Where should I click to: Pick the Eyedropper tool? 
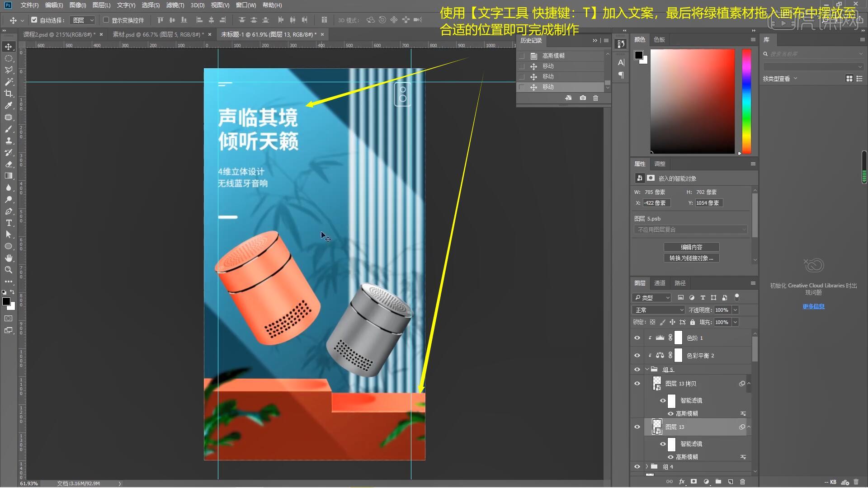[9, 106]
